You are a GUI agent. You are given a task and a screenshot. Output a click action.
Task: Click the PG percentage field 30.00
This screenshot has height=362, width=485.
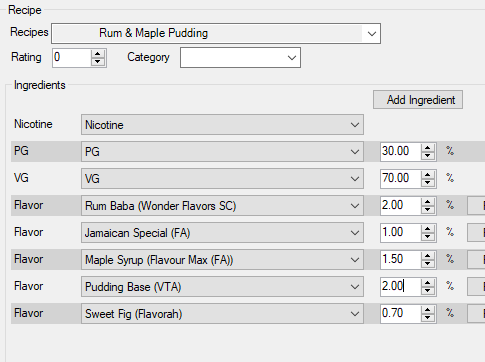(400, 151)
